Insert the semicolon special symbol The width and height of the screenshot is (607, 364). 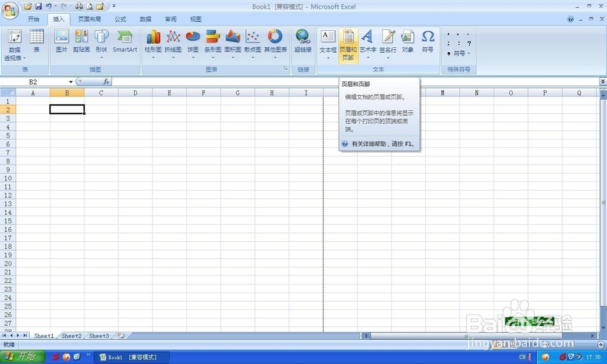coord(449,43)
